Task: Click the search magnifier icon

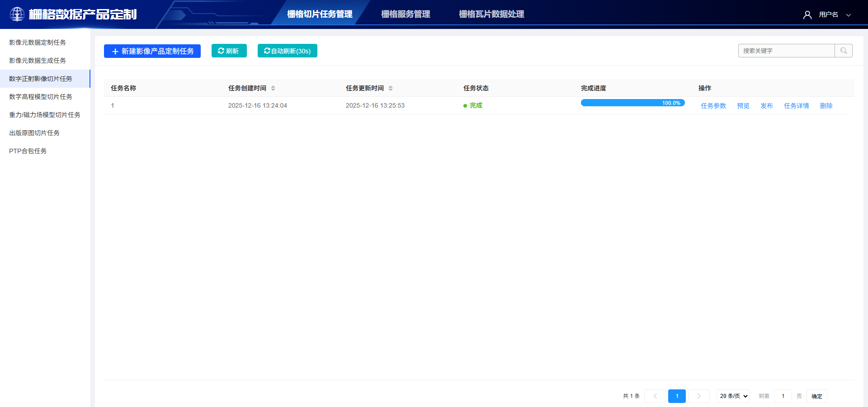Action: pos(844,51)
